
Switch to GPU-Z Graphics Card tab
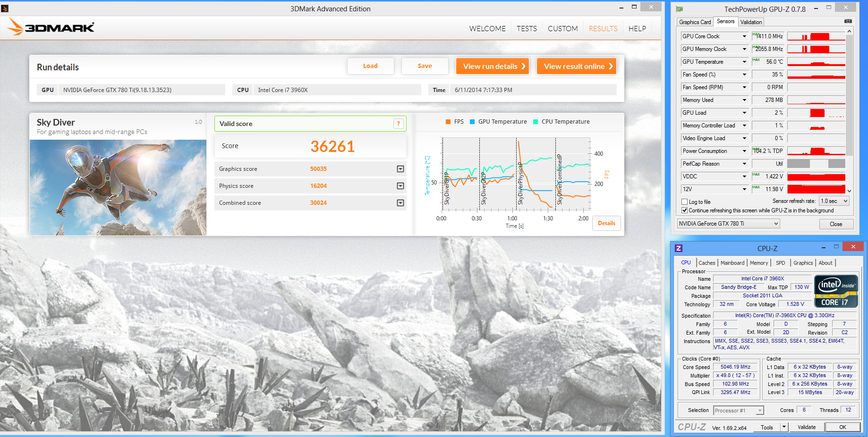pyautogui.click(x=695, y=22)
